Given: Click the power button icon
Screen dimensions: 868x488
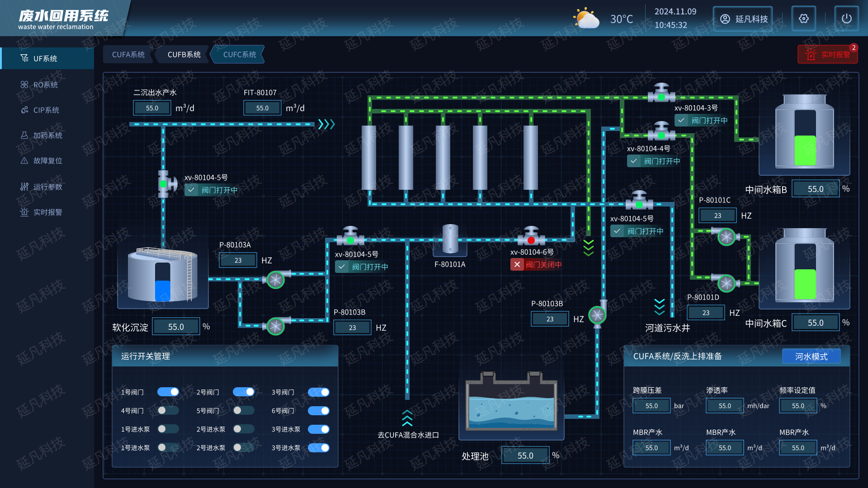Looking at the screenshot, I should 846,19.
